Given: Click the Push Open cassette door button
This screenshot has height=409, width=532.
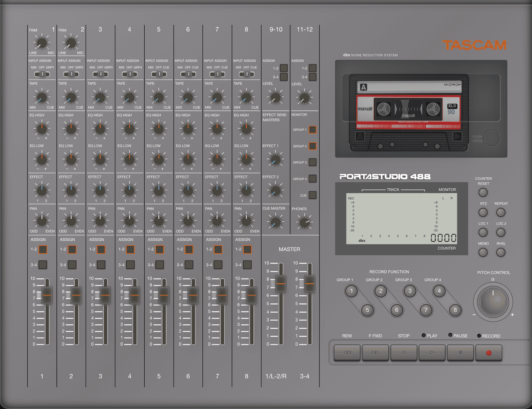Looking at the screenshot, I should pos(492,138).
